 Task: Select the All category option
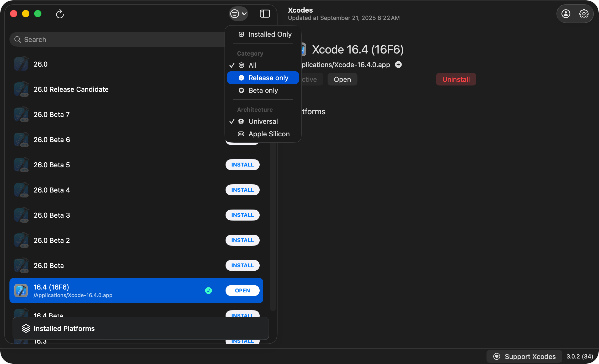pyautogui.click(x=252, y=65)
